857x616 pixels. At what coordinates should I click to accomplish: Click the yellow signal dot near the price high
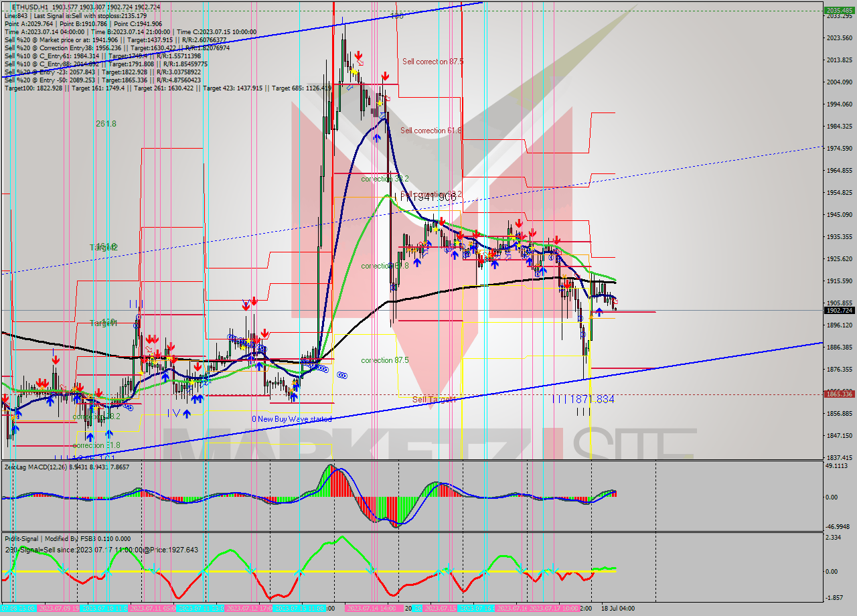tap(354, 72)
